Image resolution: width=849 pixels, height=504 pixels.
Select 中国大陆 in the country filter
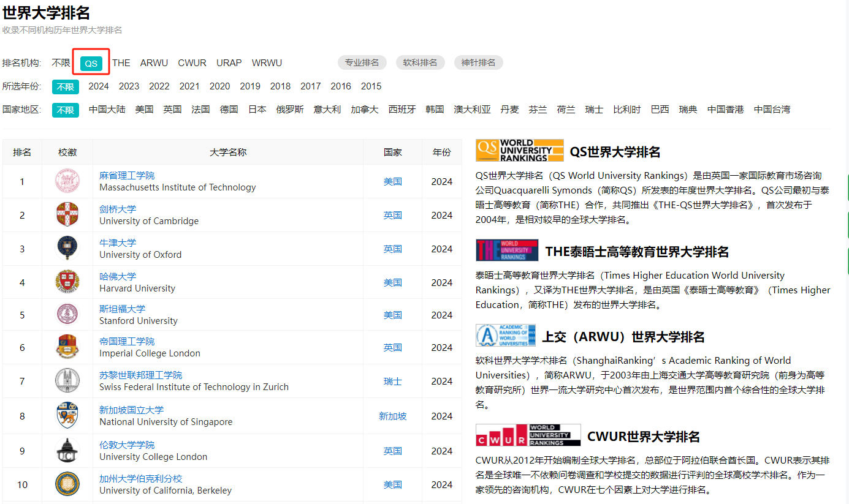(107, 109)
